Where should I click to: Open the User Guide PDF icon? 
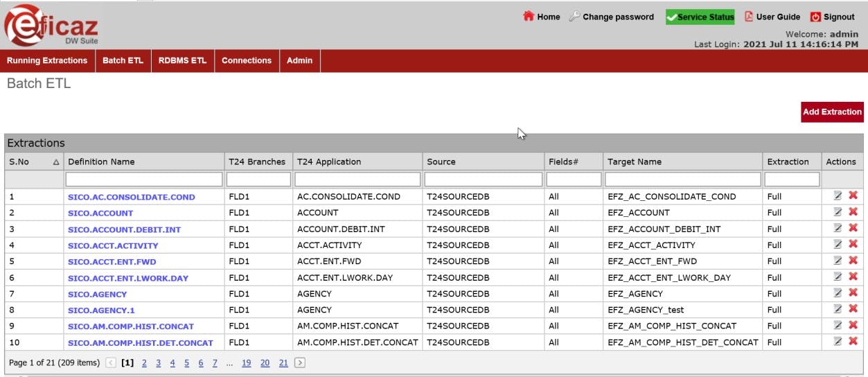tap(749, 17)
